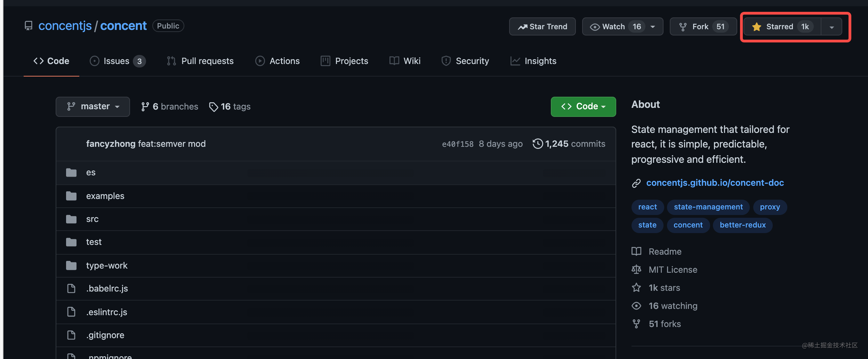Open the Security tab
The width and height of the screenshot is (868, 359).
tap(465, 61)
